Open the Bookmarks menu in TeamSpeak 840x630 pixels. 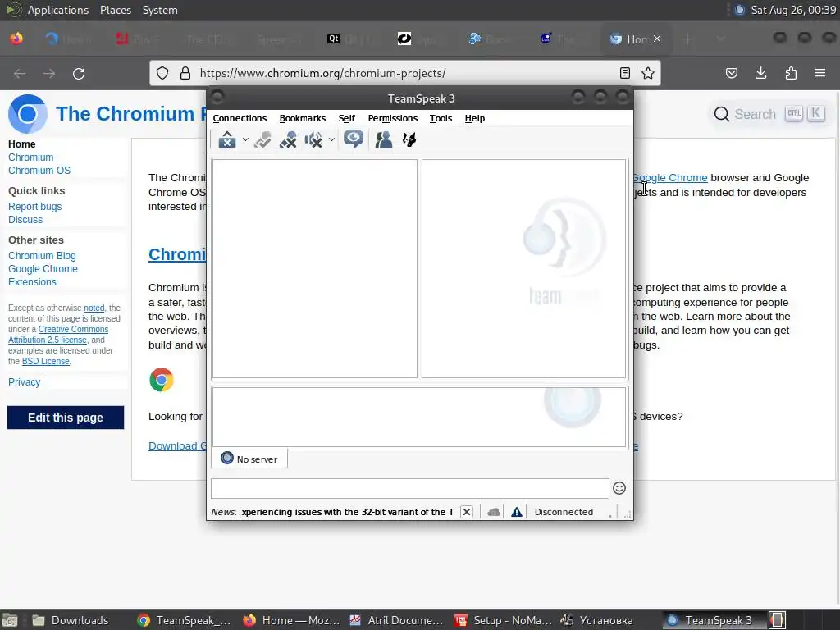303,118
